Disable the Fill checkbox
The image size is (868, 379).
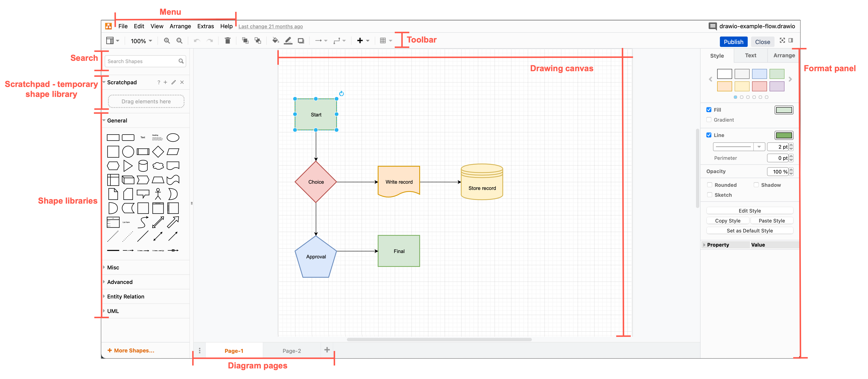pos(709,110)
